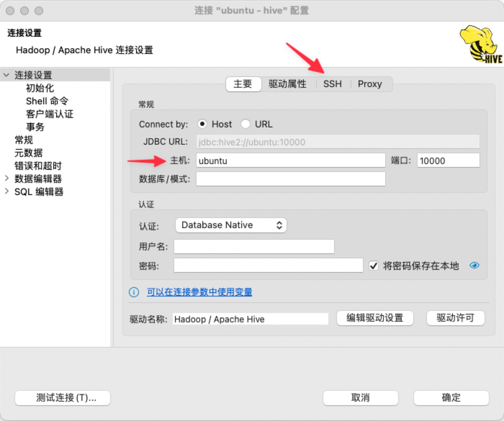Uncheck 将密码保存在本地 checkbox
This screenshot has height=421, width=504.
(374, 266)
